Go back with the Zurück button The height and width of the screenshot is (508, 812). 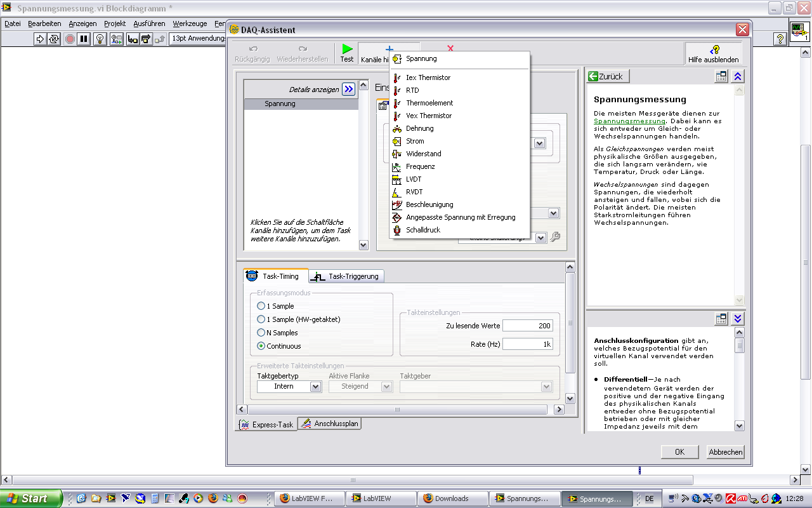point(608,76)
